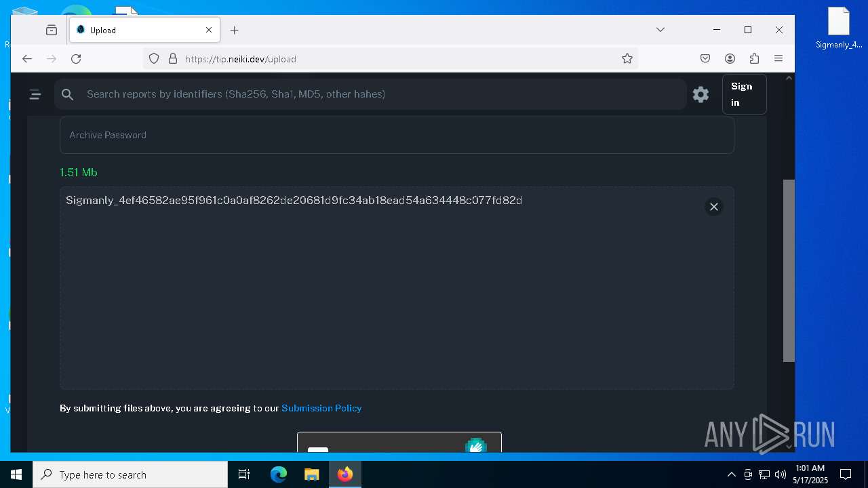Open the Submission Policy link

pyautogui.click(x=321, y=408)
